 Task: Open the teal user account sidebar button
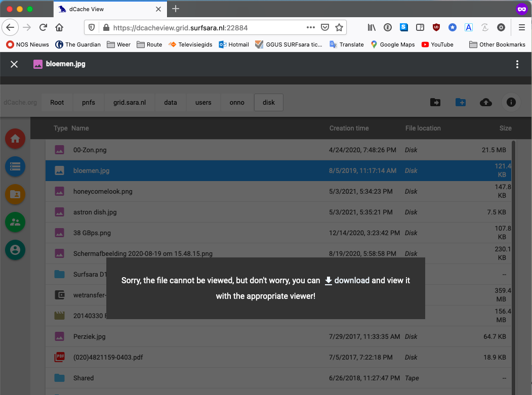coord(15,250)
